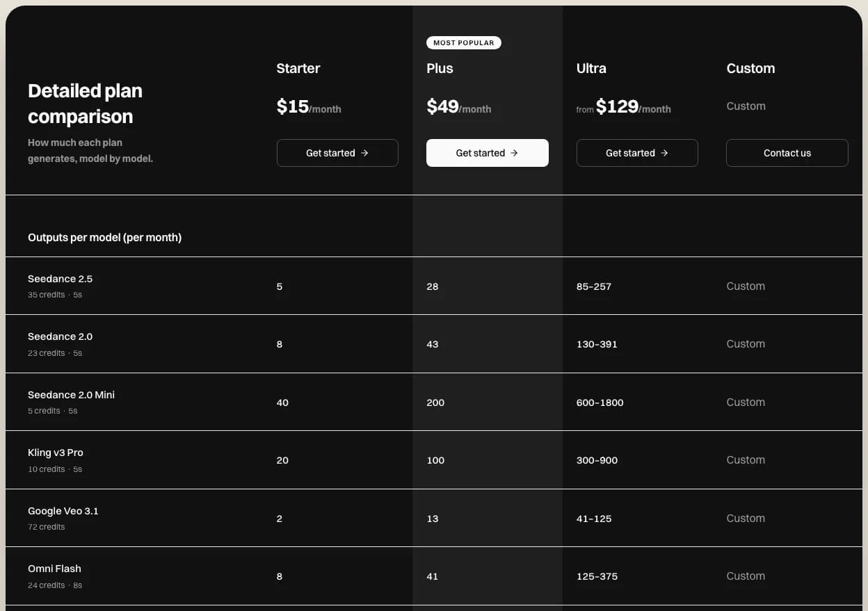
Task: Click the Seedance 2.5 row label
Action: coord(60,279)
